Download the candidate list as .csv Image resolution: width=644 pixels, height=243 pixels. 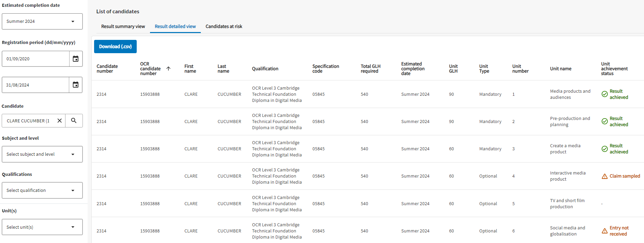tap(115, 47)
